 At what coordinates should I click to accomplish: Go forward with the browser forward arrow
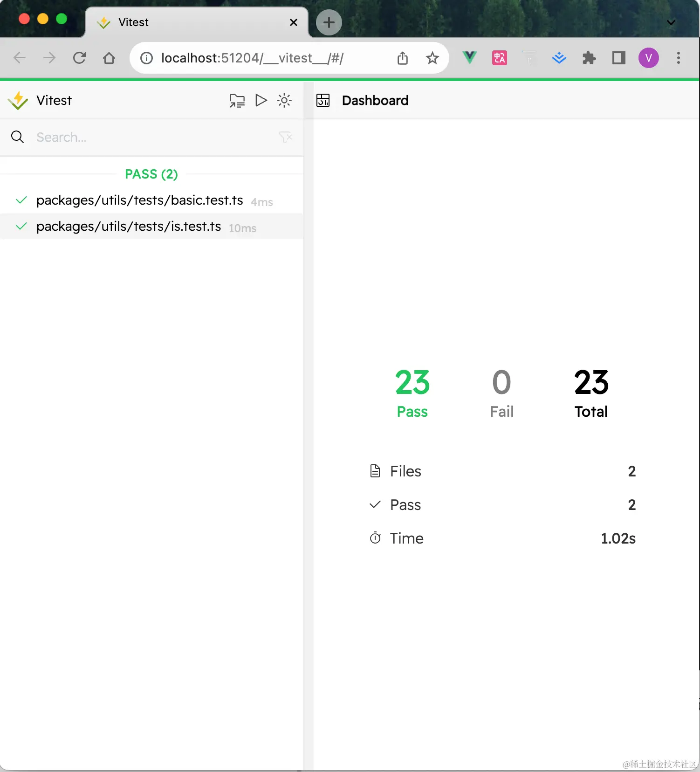49,58
